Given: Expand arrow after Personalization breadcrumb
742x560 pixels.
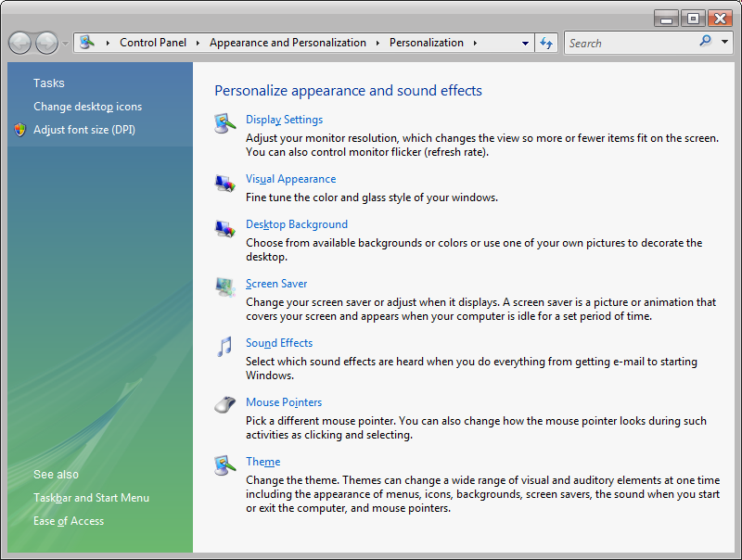Looking at the screenshot, I should (x=475, y=43).
